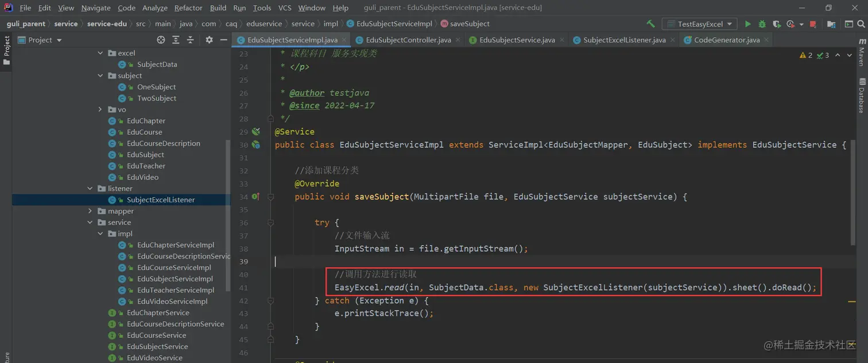Open Project panel gear settings
Image resolution: width=868 pixels, height=363 pixels.
pyautogui.click(x=209, y=40)
